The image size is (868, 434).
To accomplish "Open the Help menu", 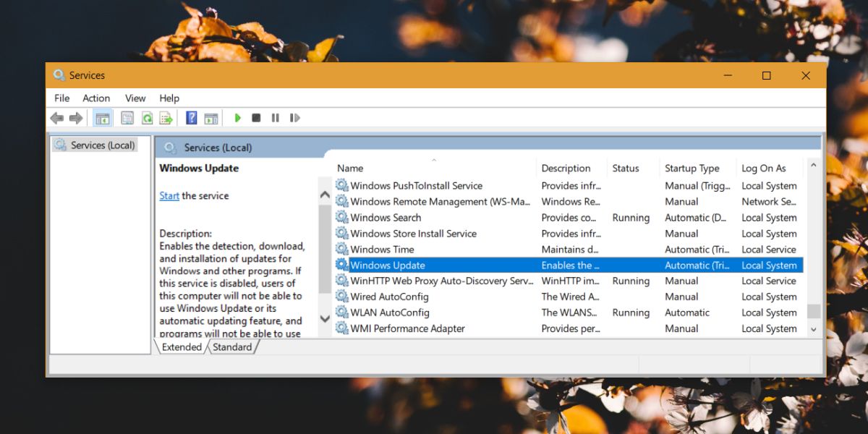I will point(169,98).
